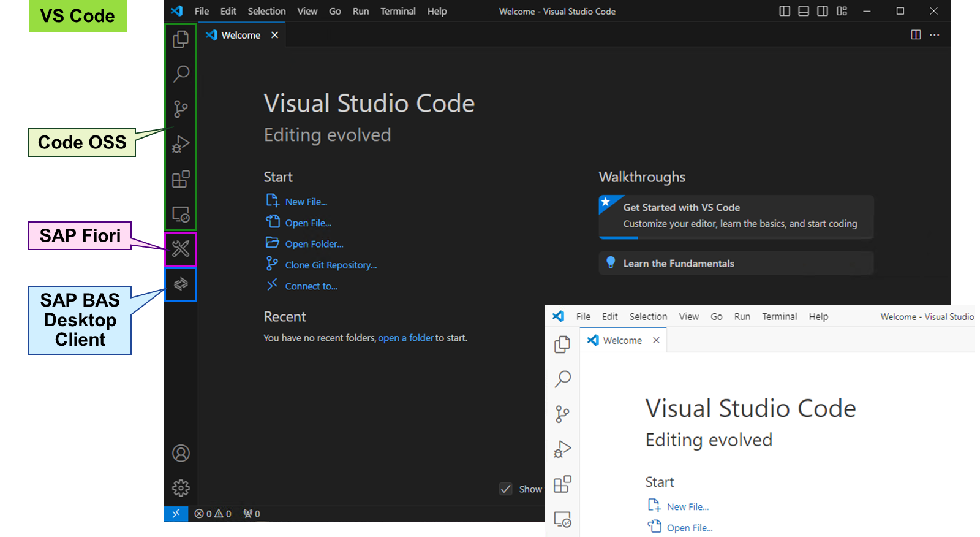Open Extensions in light theme window
The width and height of the screenshot is (980, 537).
tap(562, 484)
